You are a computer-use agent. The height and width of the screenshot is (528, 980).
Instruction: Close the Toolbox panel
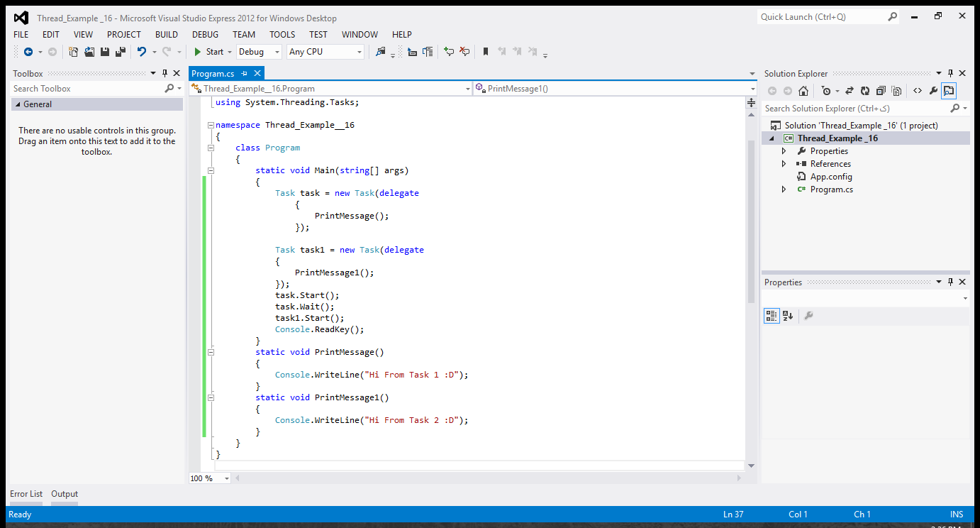(x=176, y=73)
